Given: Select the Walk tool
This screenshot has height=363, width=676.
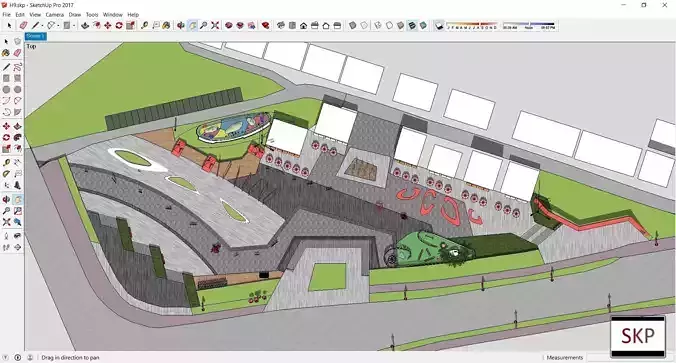Looking at the screenshot, I should 6,247.
